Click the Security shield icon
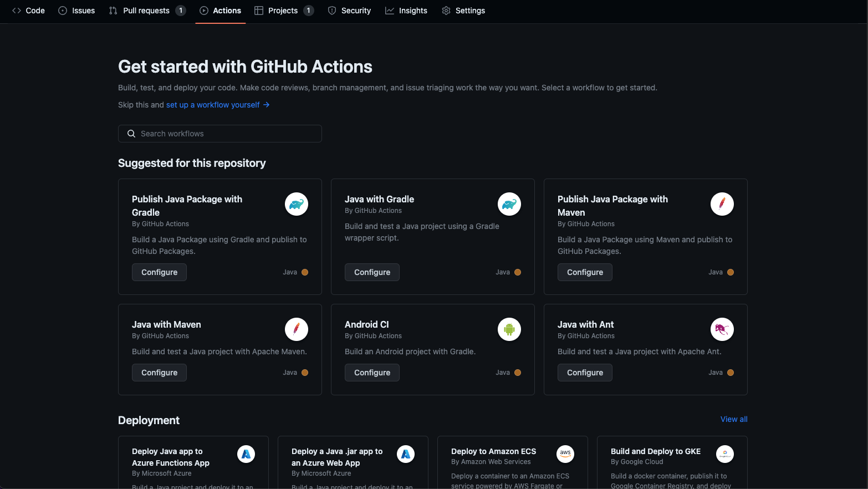 click(332, 11)
